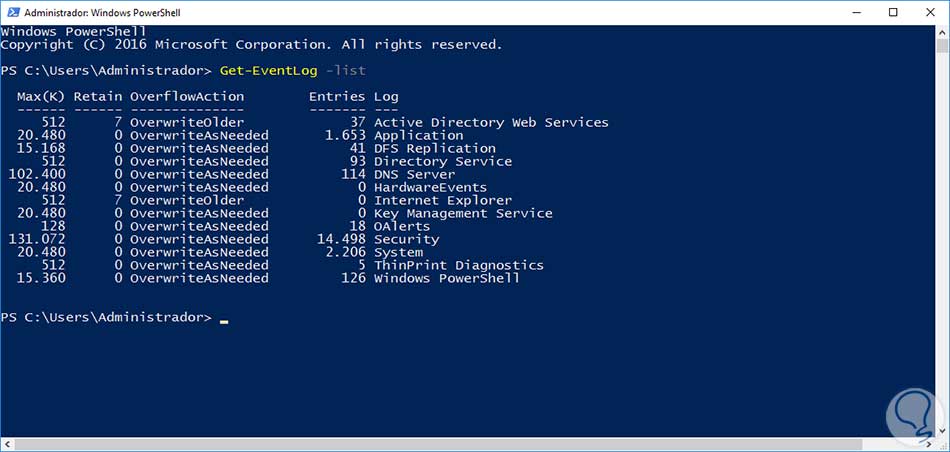
Task: Click the scrollbar up arrow
Action: [x=942, y=32]
